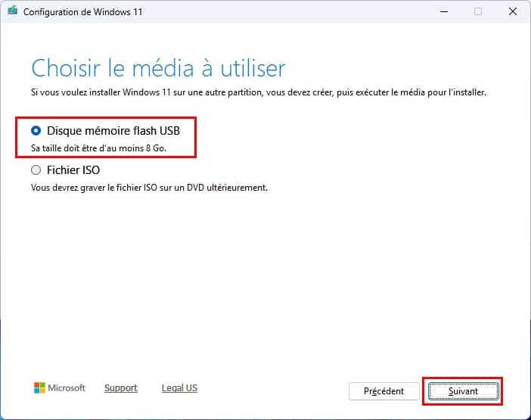
Task: Click the 'Si vous voulez installer' instruction text
Action: pyautogui.click(x=258, y=92)
